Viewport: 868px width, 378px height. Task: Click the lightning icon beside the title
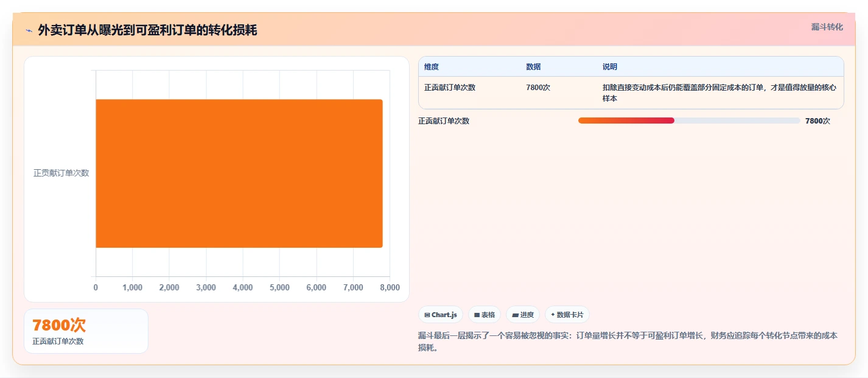coord(29,30)
